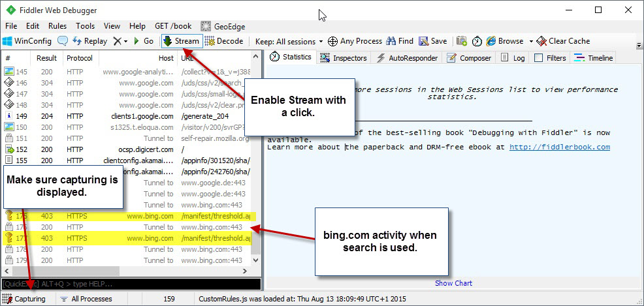Image resolution: width=644 pixels, height=306 pixels.
Task: Toggle Capturing in the status bar
Action: click(x=24, y=299)
